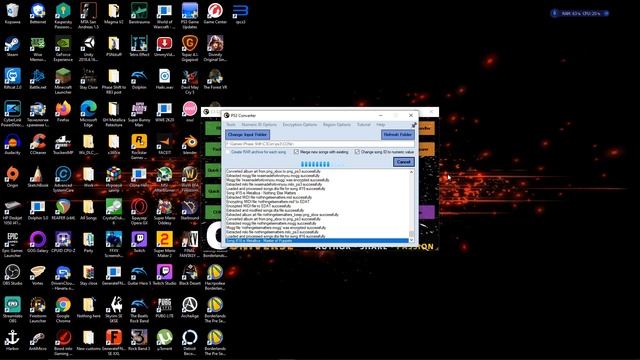The image size is (640, 360).
Task: Cancel the PS3 conversion in progress
Action: pos(403,162)
